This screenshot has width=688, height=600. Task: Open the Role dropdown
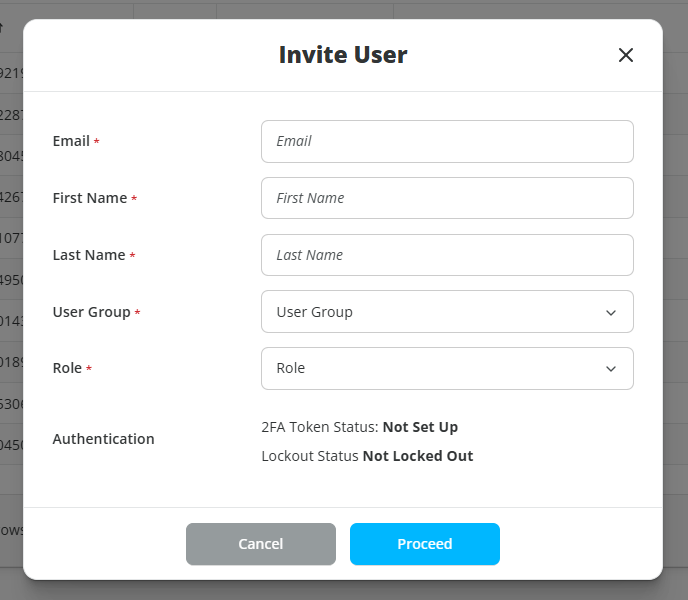[447, 368]
